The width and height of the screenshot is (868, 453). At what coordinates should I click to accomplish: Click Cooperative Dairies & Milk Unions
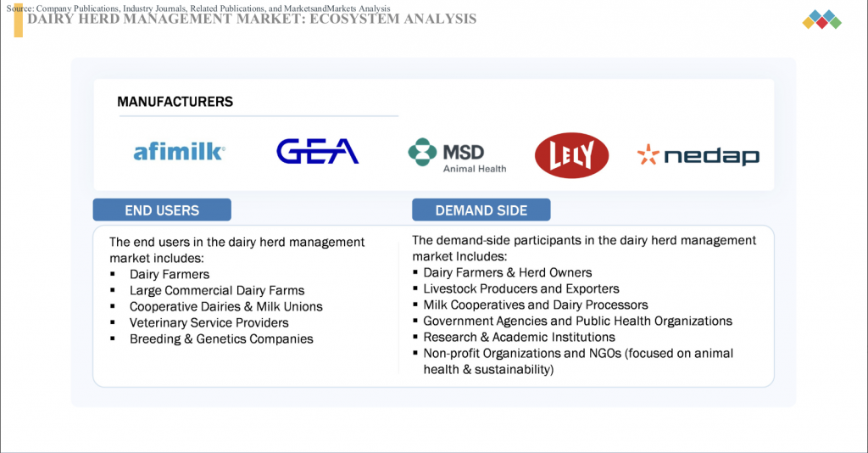click(x=225, y=306)
